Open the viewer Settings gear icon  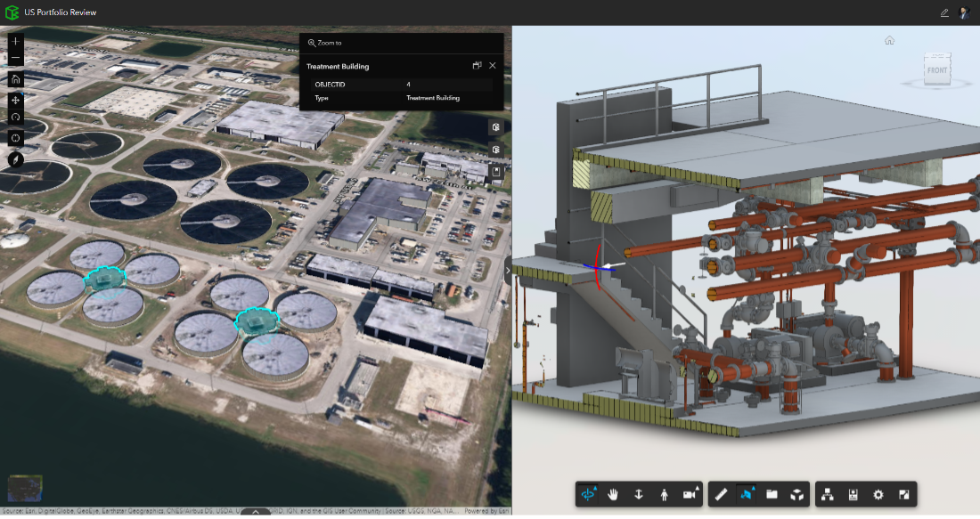[x=878, y=493]
